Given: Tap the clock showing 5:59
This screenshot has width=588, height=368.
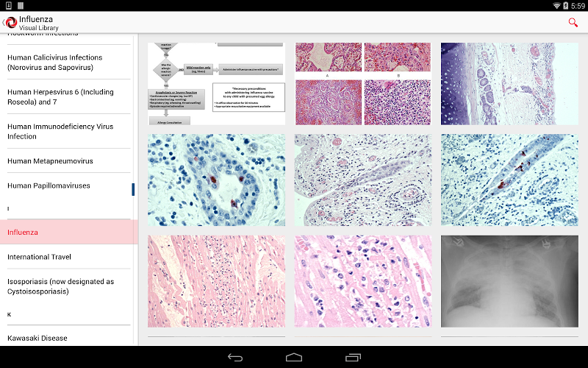Looking at the screenshot, I should 578,6.
